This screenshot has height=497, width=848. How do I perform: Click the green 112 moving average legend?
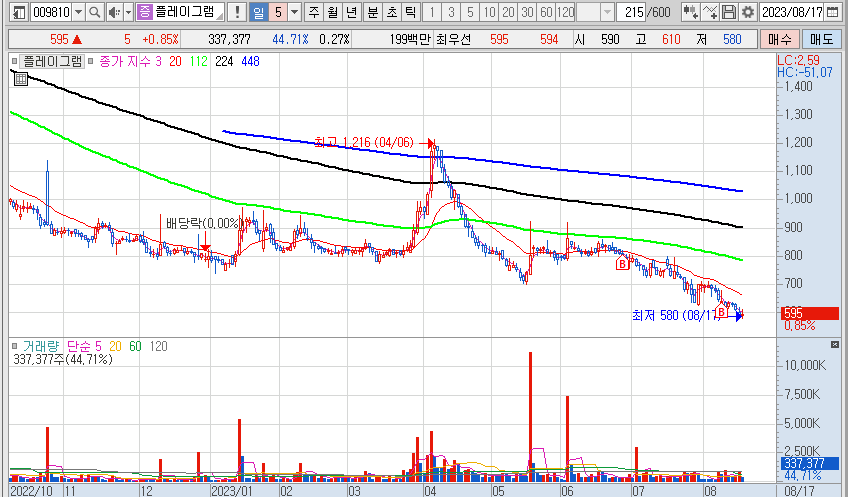click(198, 61)
